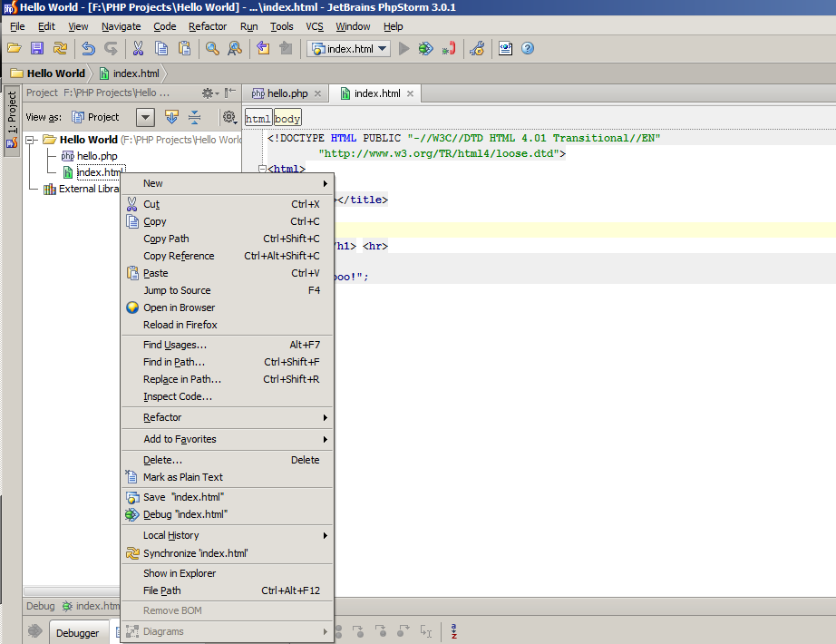Viewport: 836px width, 644px height.
Task: Click the Synchronize icon on the main toolbar
Action: 60,48
